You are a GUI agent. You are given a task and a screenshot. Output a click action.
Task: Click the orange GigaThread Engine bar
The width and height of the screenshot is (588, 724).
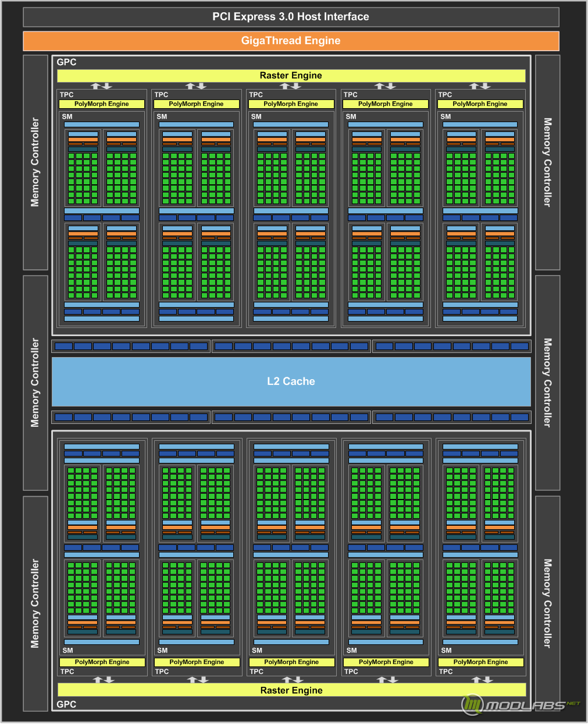point(291,41)
